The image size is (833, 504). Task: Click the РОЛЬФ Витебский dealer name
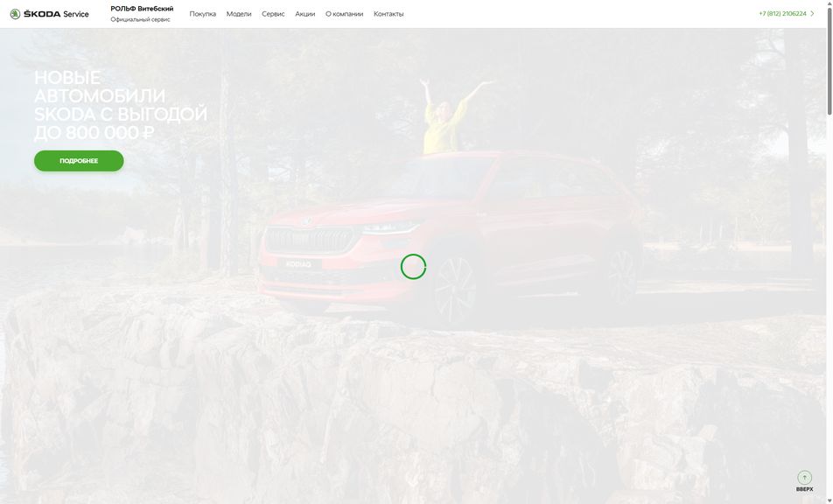(142, 9)
